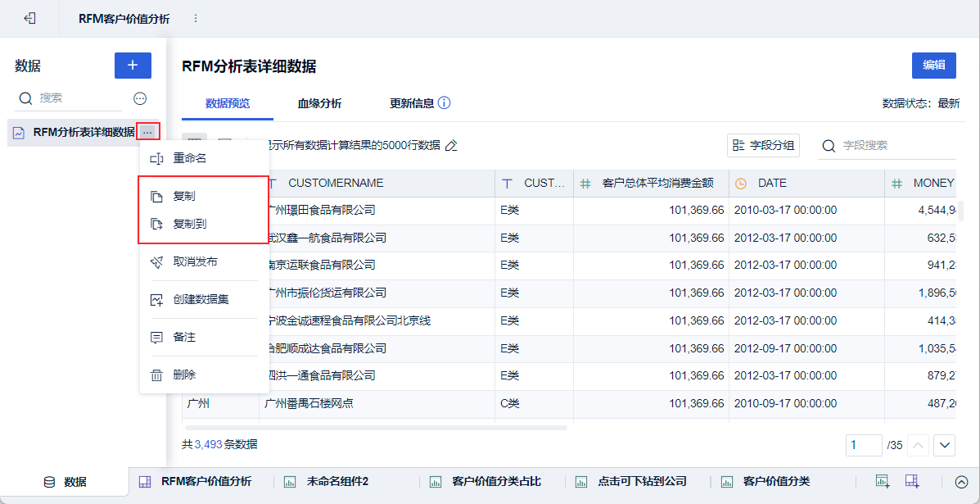Click the 宁波金诚速程食品有限公司北京线 cell
This screenshot has height=504, width=980.
tap(377, 320)
